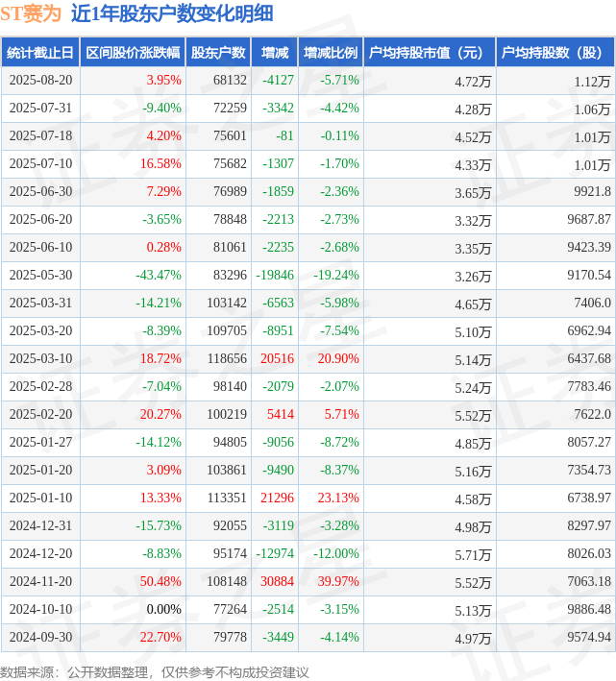616x681 pixels.
Task: Click the 区间股价涨跌幅 column header
Action: [x=132, y=53]
